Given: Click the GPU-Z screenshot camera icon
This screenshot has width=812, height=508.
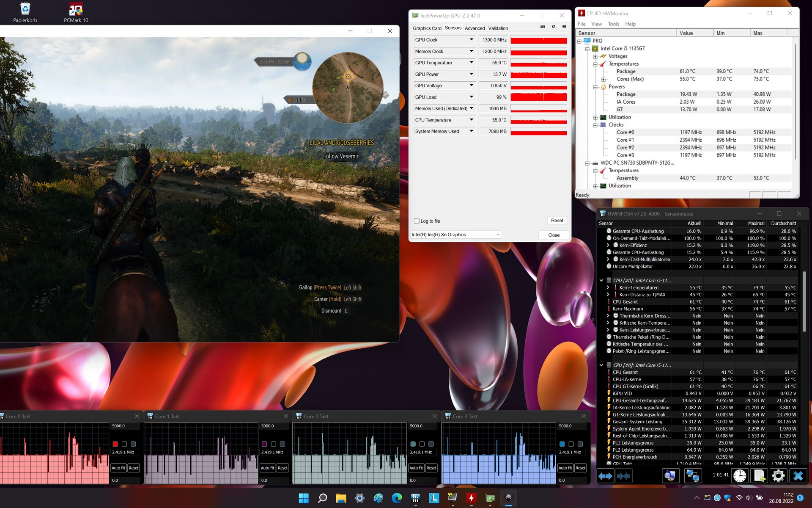Looking at the screenshot, I should click(x=543, y=27).
